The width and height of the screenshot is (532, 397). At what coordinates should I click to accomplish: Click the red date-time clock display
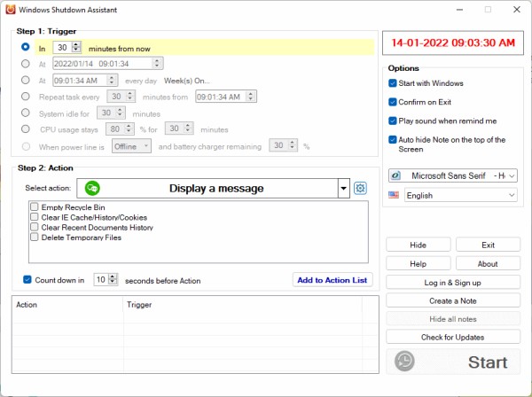pyautogui.click(x=453, y=43)
